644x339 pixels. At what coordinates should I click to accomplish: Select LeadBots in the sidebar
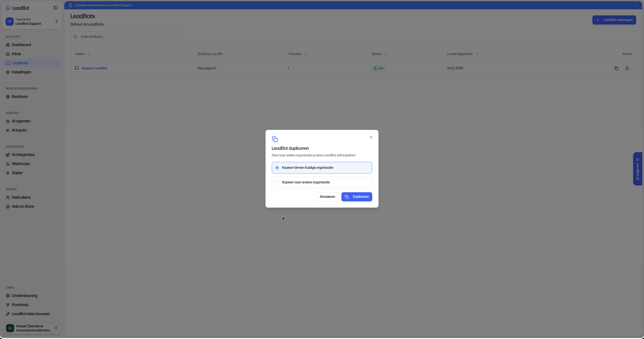pyautogui.click(x=32, y=63)
